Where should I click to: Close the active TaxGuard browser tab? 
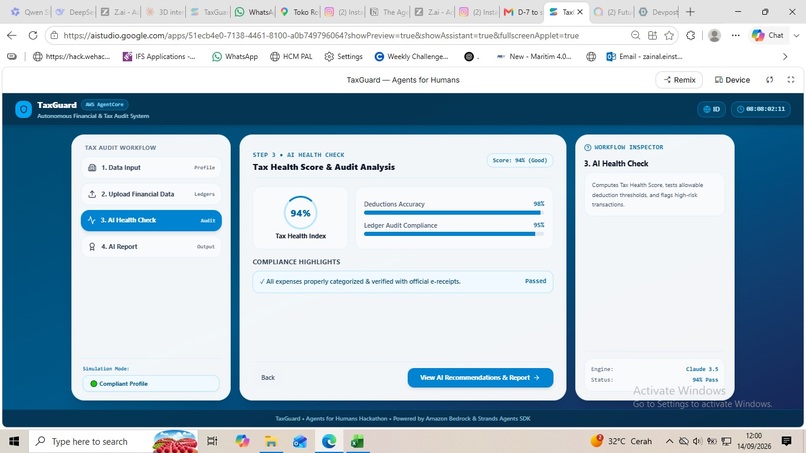click(x=580, y=12)
